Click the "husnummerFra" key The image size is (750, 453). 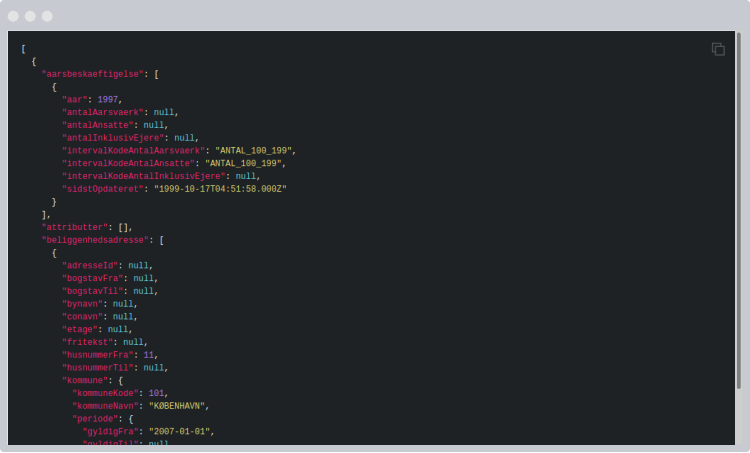pos(98,355)
